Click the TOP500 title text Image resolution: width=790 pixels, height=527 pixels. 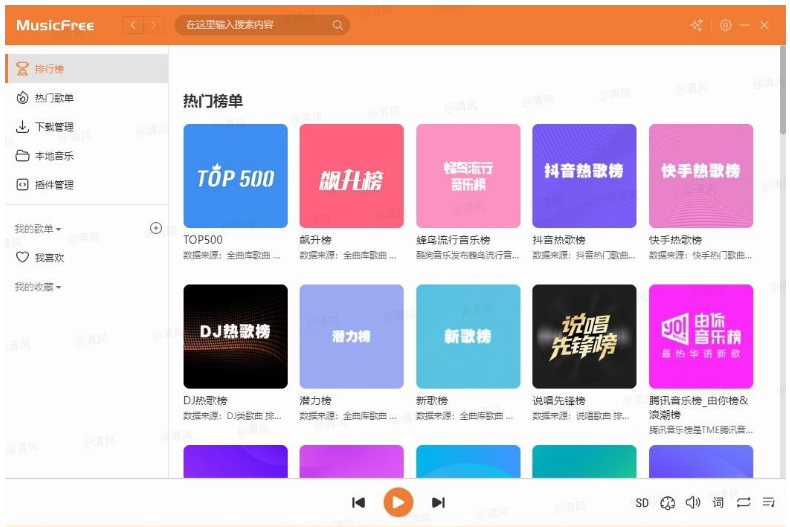203,240
